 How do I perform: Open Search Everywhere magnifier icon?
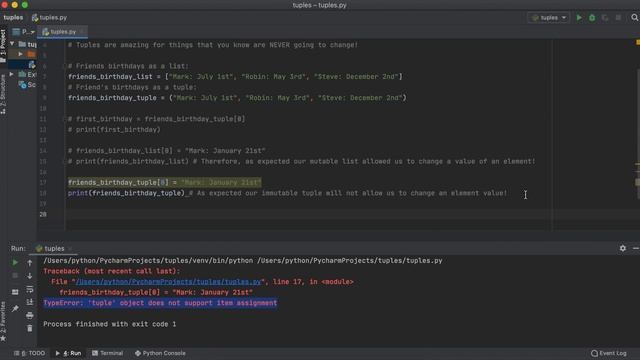(635, 18)
